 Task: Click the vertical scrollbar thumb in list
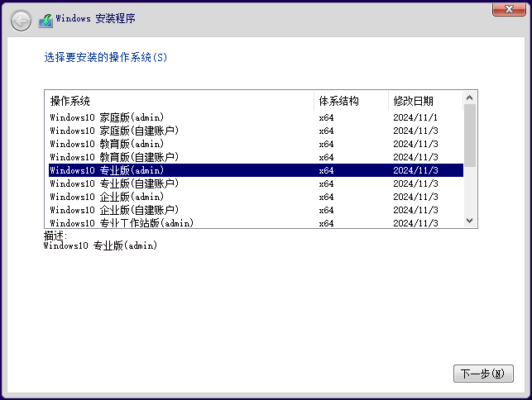(470, 136)
